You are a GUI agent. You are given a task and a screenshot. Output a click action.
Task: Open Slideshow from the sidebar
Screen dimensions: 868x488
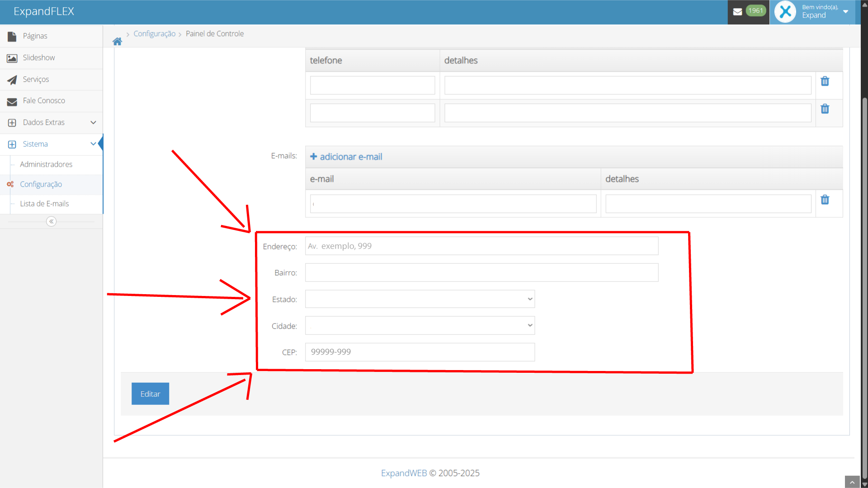click(39, 58)
